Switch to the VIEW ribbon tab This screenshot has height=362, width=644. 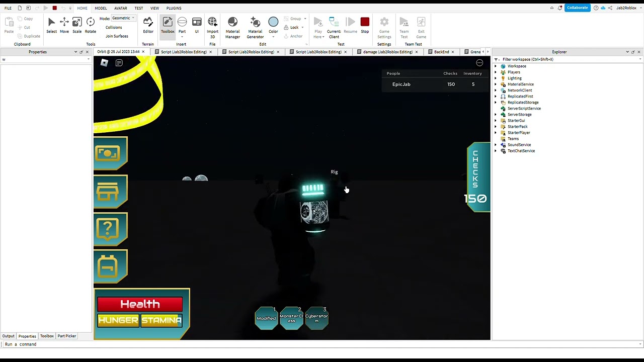tap(154, 8)
